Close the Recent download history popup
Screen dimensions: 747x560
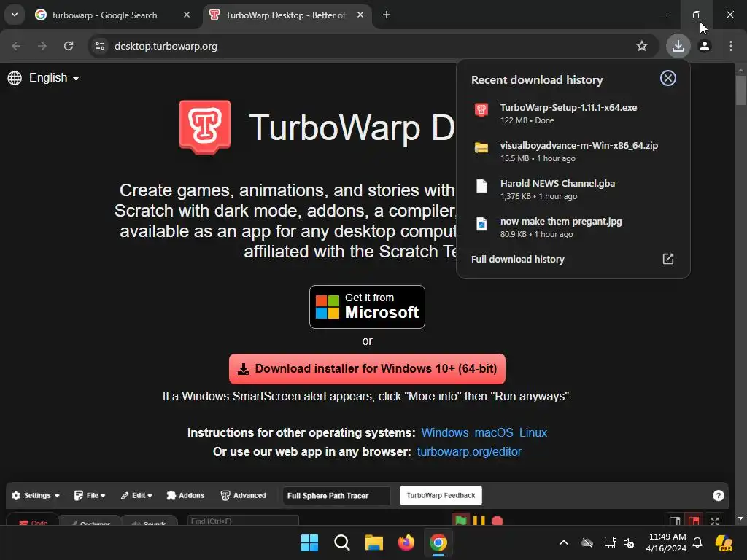coord(668,78)
